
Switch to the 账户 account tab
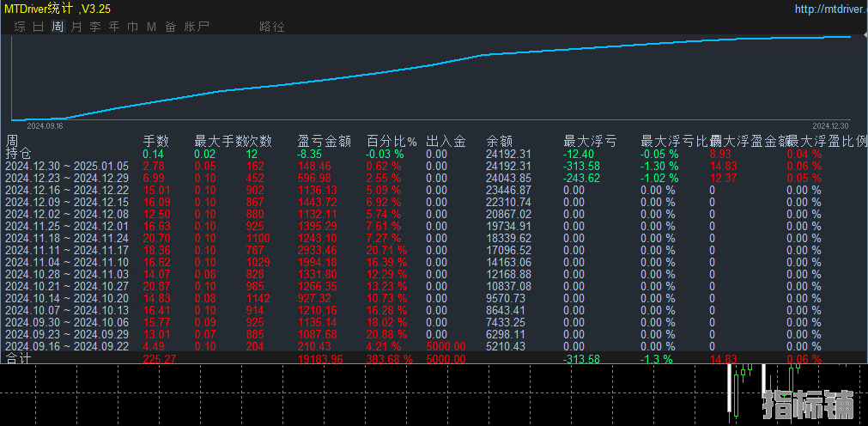click(197, 27)
